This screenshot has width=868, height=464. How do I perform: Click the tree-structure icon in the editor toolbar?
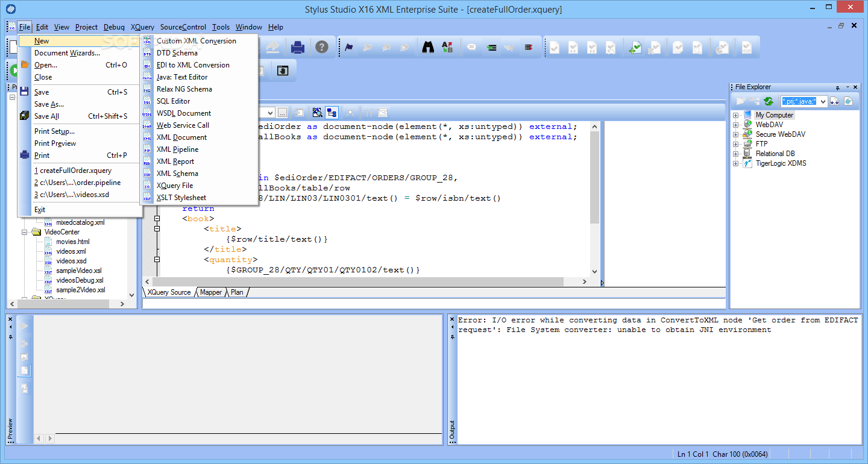[x=332, y=112]
